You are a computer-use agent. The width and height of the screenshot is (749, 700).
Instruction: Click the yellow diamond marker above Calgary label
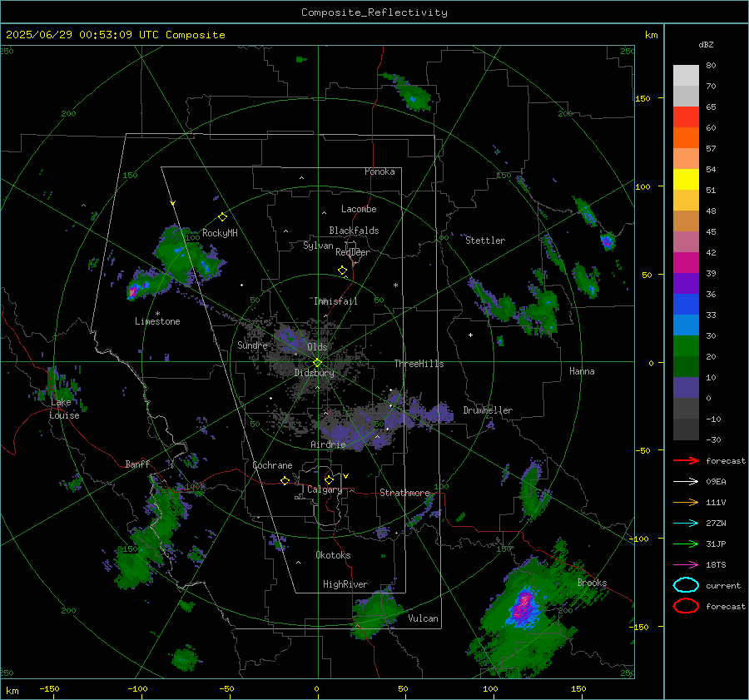click(x=329, y=479)
